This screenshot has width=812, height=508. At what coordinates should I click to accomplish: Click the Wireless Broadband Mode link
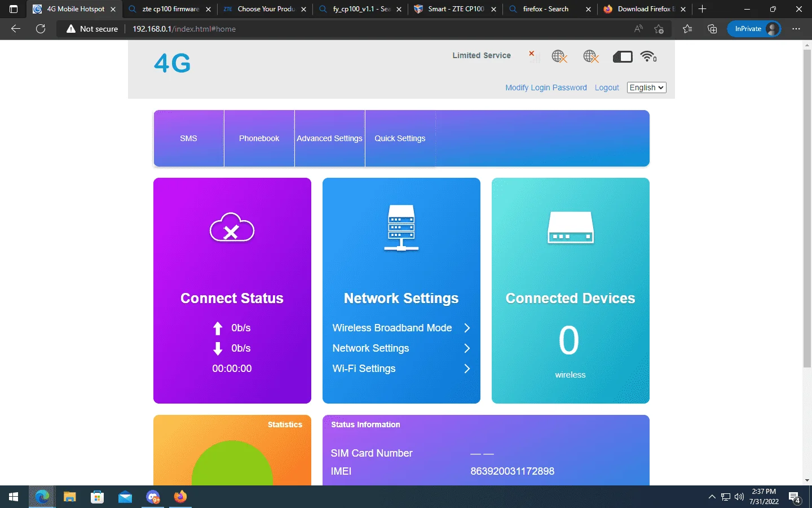click(392, 328)
